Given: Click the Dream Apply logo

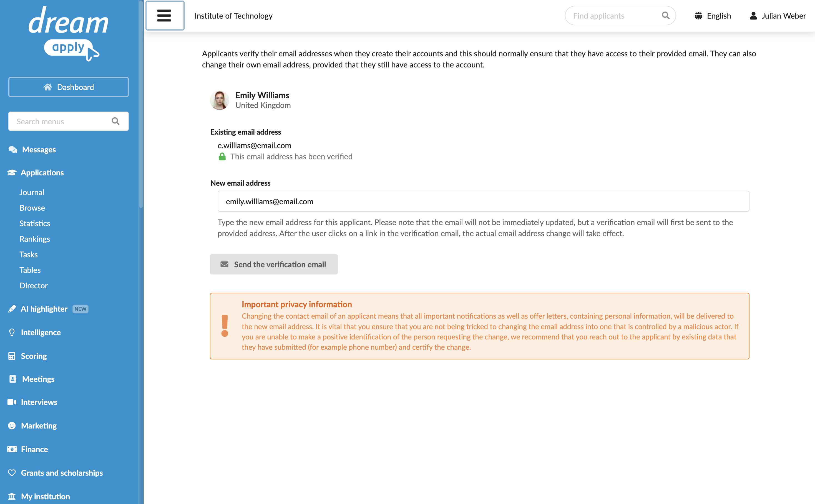Looking at the screenshot, I should 69,34.
